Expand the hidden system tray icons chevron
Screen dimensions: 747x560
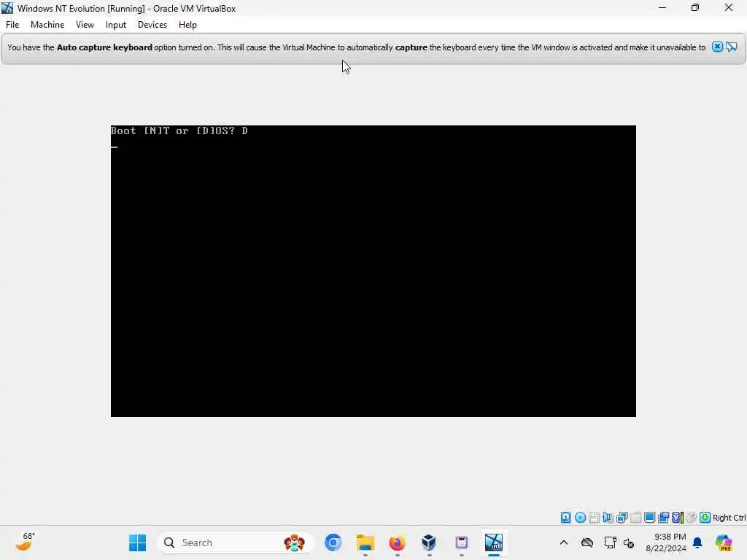564,542
